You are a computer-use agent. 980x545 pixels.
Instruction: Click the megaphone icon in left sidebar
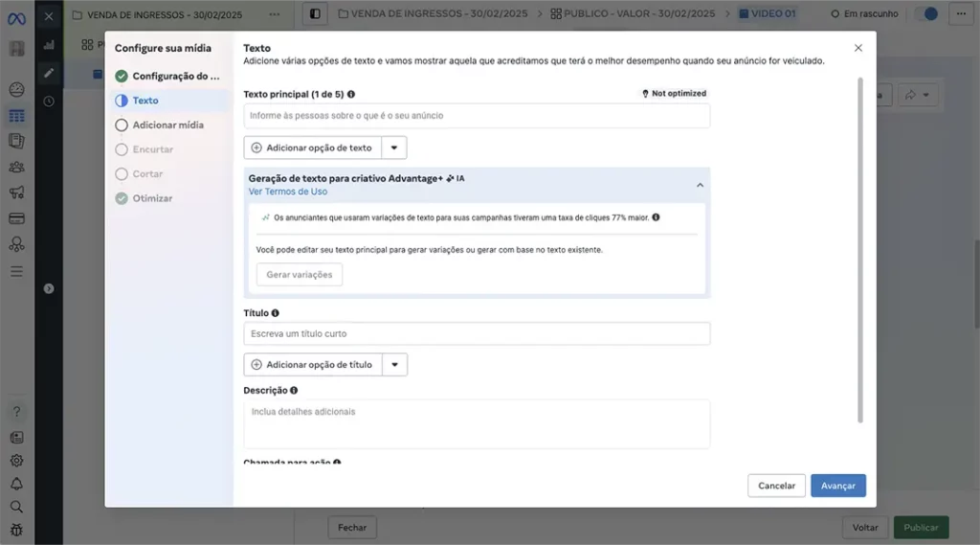(x=16, y=193)
